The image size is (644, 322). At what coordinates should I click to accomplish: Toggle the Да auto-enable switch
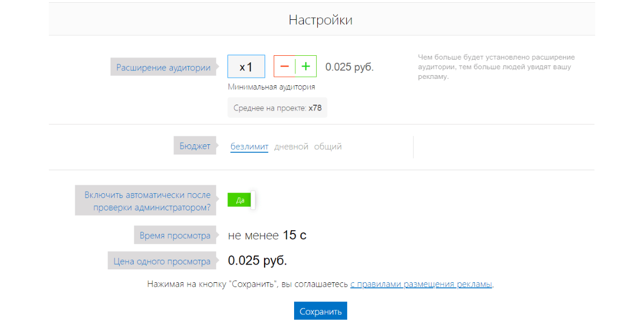[241, 200]
